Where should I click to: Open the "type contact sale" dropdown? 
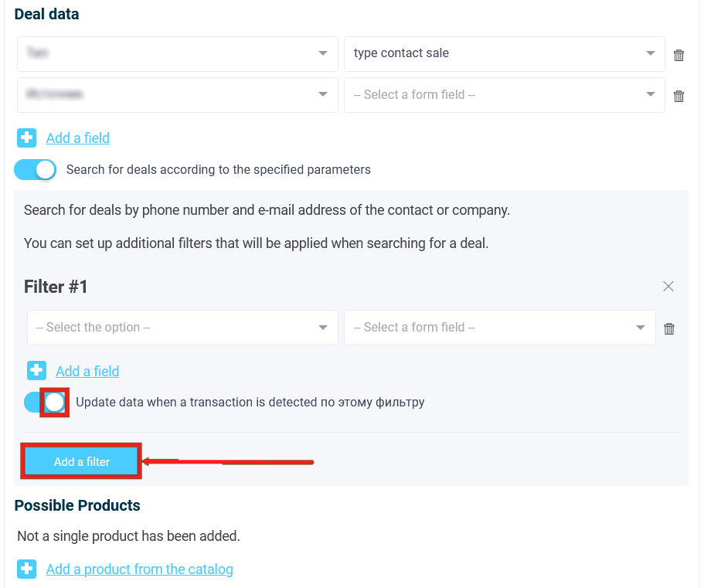point(504,53)
